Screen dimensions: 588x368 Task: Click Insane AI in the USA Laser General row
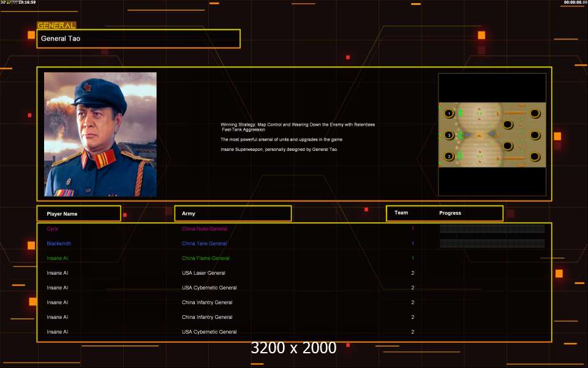tap(58, 273)
